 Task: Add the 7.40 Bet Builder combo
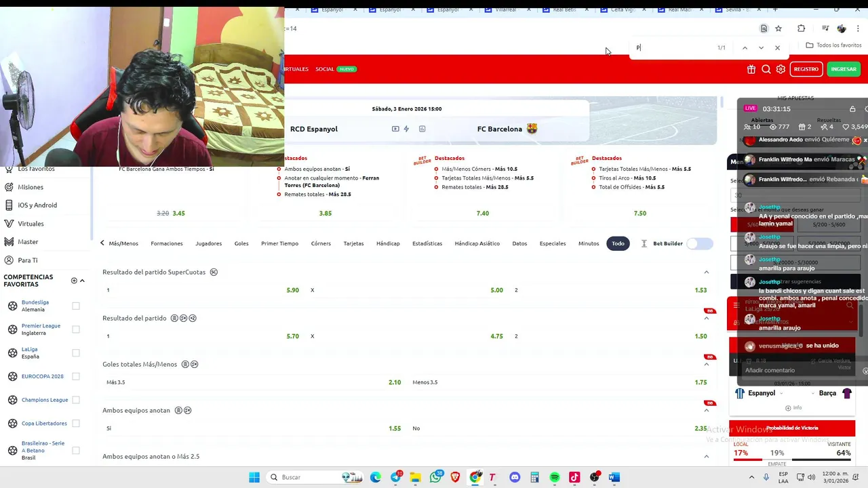tap(482, 213)
